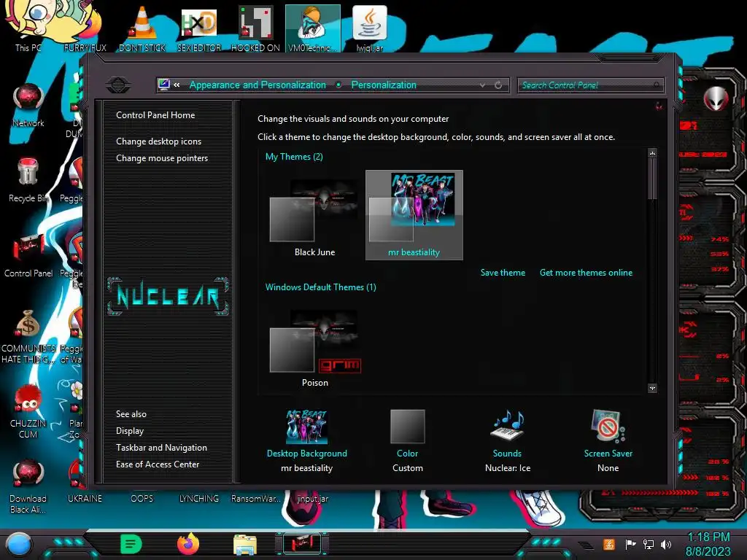Open File Explorer from the taskbar
This screenshot has width=747, height=560.
tap(245, 544)
